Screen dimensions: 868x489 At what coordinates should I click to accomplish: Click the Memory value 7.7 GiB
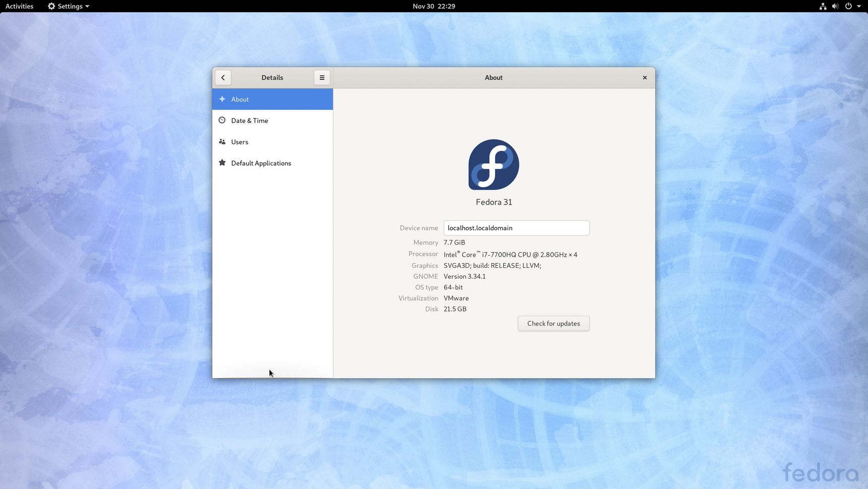[x=454, y=242]
